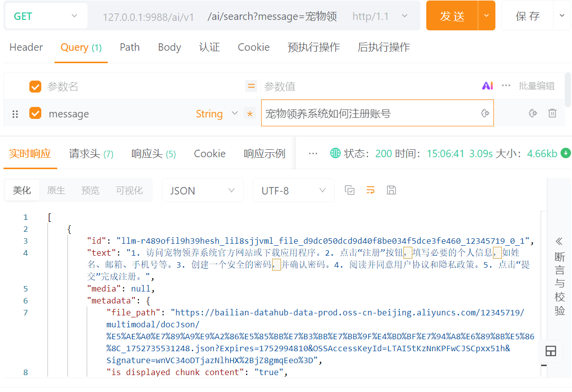
Task: Open the 后执行操作 tab
Action: click(384, 47)
